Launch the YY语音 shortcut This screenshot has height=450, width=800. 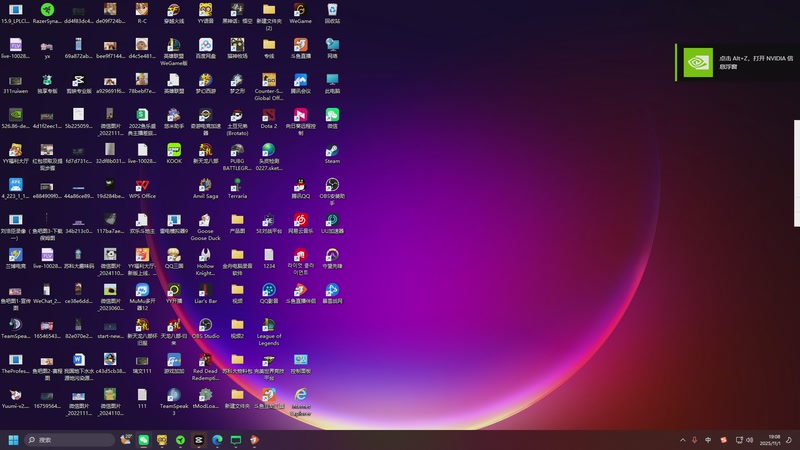(x=206, y=14)
